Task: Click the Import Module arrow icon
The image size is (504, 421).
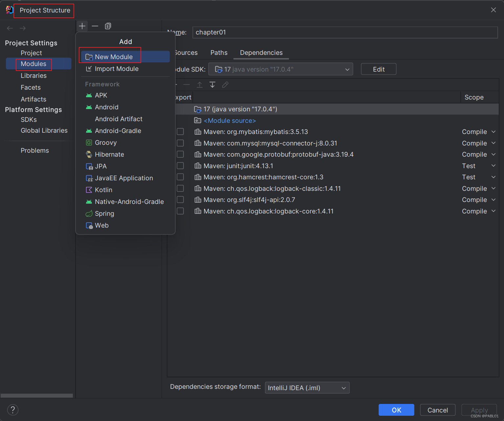Action: click(x=89, y=69)
